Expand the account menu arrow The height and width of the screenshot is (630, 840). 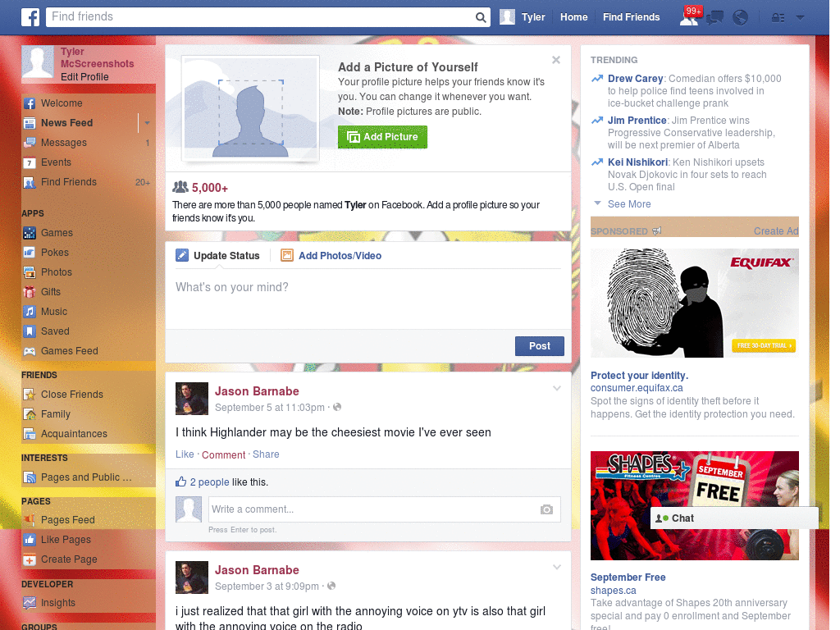[801, 18]
